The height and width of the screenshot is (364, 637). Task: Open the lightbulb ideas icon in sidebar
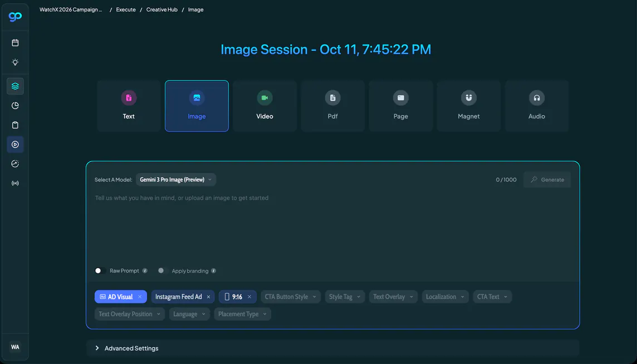click(x=15, y=62)
